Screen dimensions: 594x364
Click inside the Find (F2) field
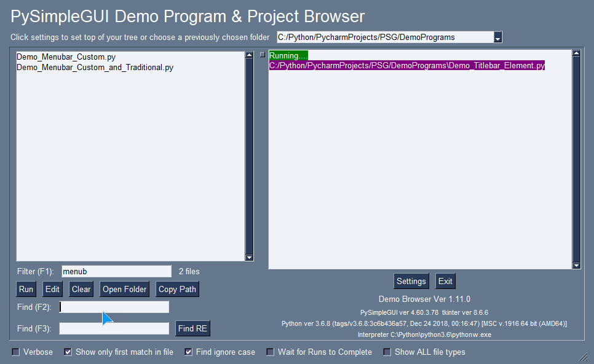(114, 306)
